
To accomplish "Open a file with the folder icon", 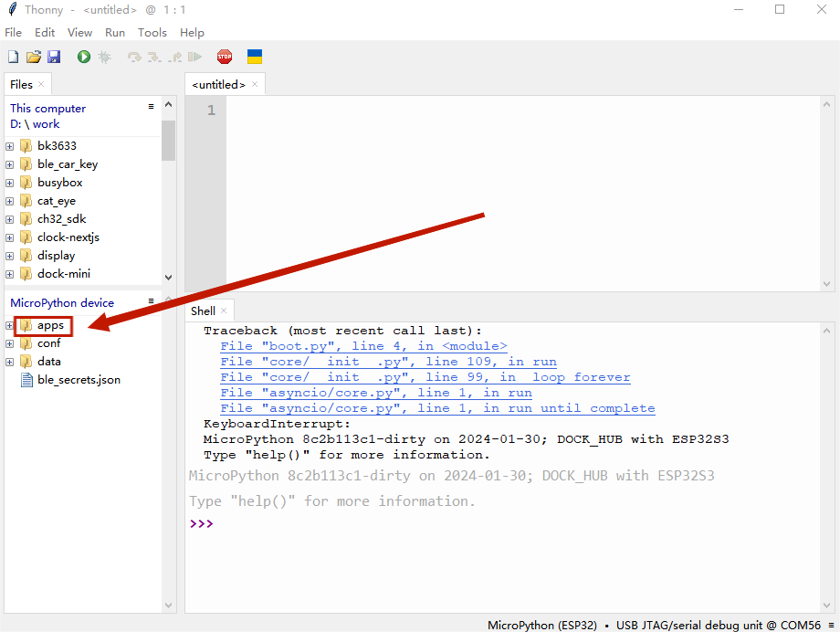I will pos(34,57).
